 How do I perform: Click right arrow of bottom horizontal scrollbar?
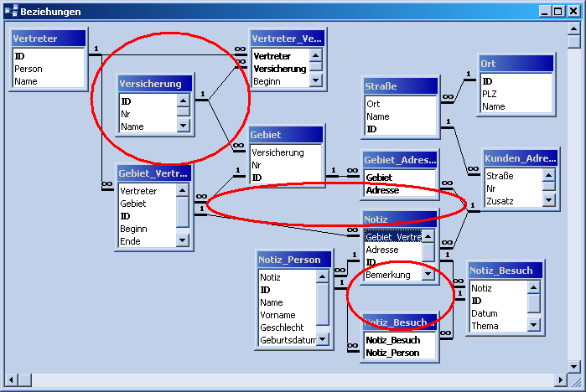pyautogui.click(x=558, y=379)
